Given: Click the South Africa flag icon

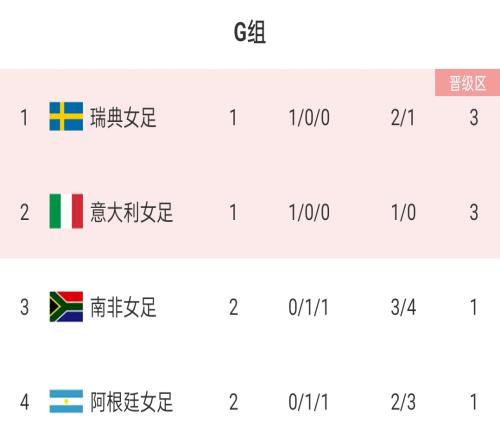Looking at the screenshot, I should tap(66, 307).
